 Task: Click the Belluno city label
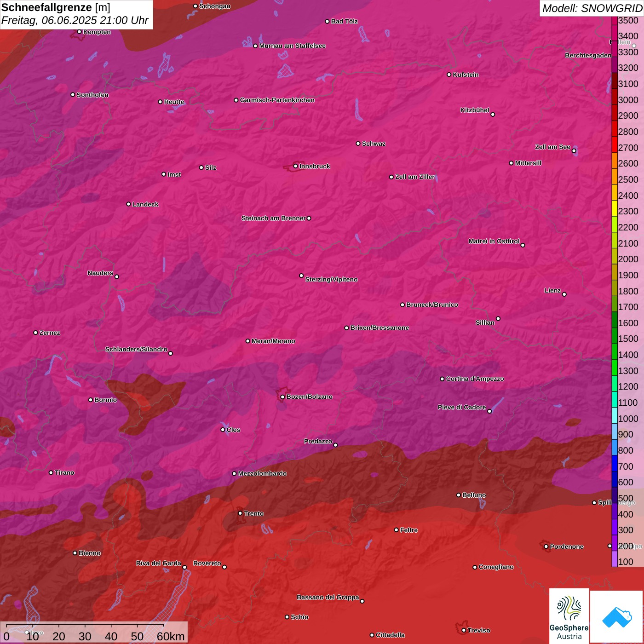click(x=474, y=495)
